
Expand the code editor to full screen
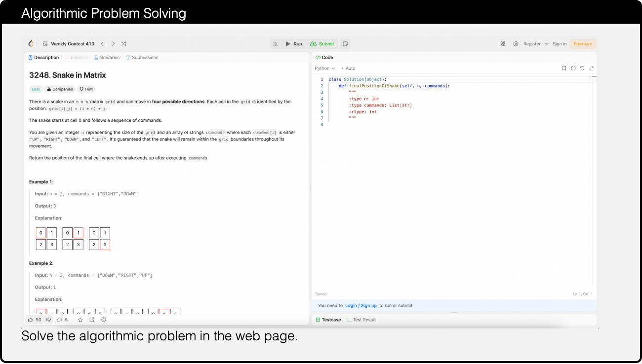click(x=592, y=69)
